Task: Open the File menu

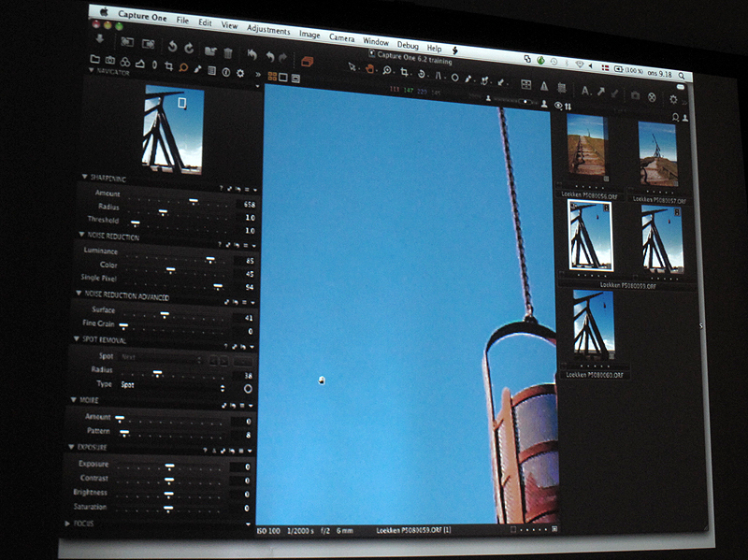Action: (x=182, y=20)
